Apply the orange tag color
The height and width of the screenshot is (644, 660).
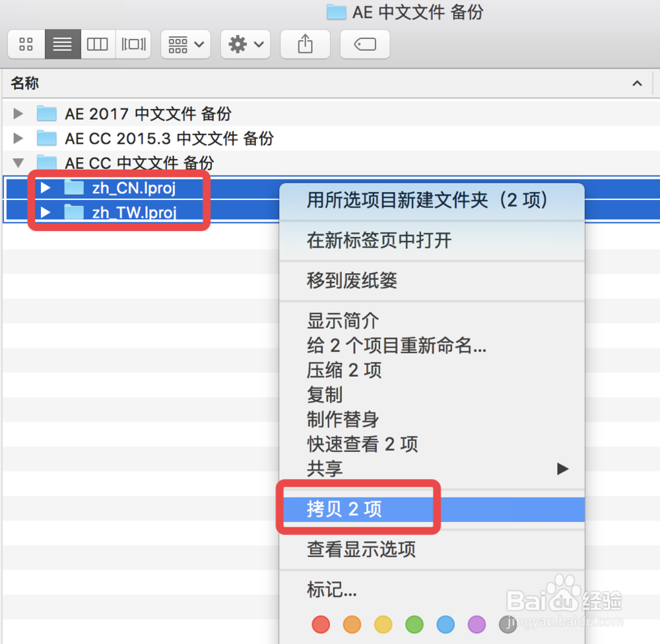tap(352, 625)
